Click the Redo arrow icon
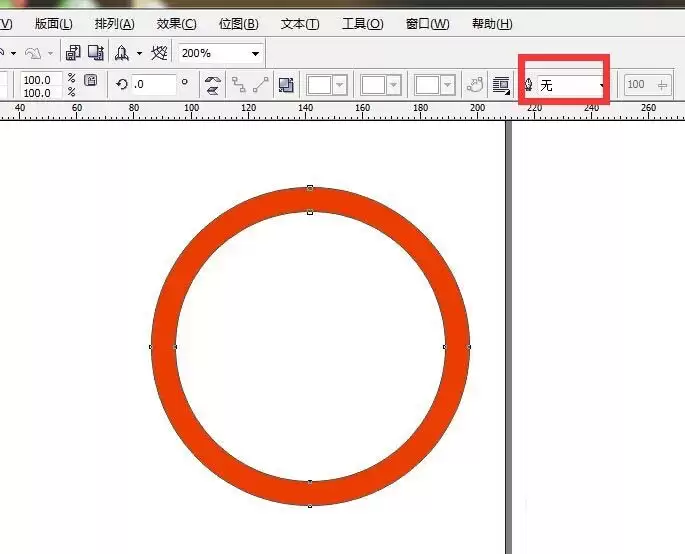 (33, 53)
